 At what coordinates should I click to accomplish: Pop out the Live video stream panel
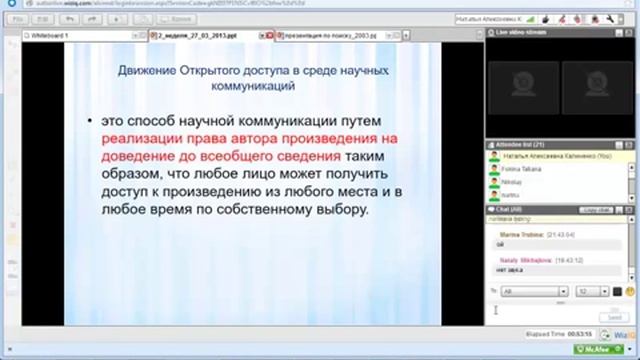pos(629,33)
